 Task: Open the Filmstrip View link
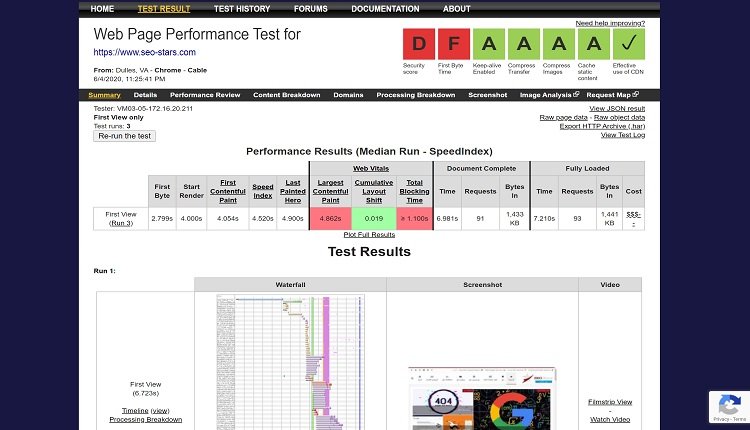click(x=609, y=402)
